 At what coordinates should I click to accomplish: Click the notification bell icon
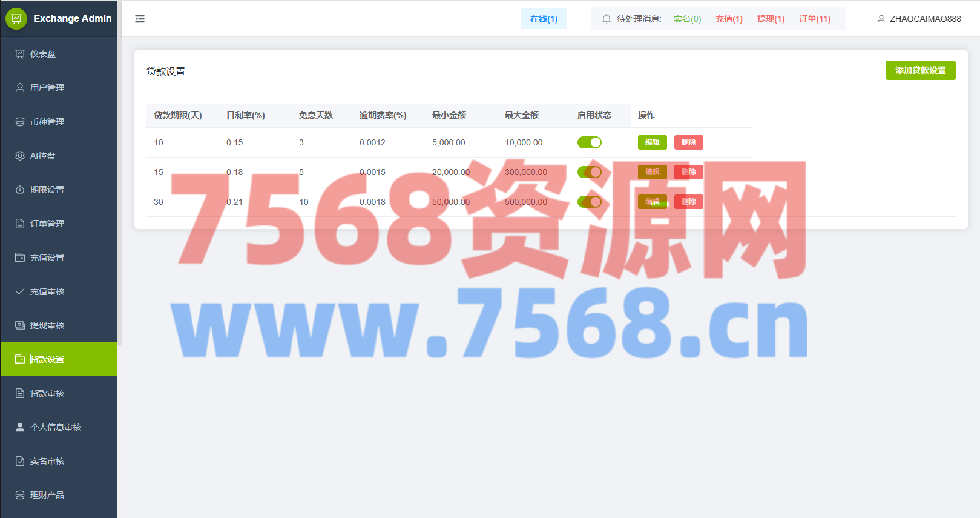point(606,19)
